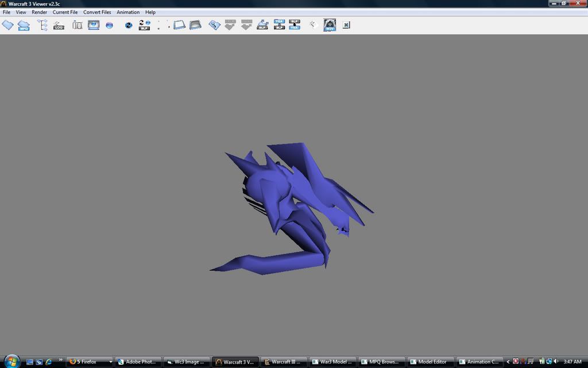Click the Windows Start orb
Screen dimensions: 588x368
[11, 361]
